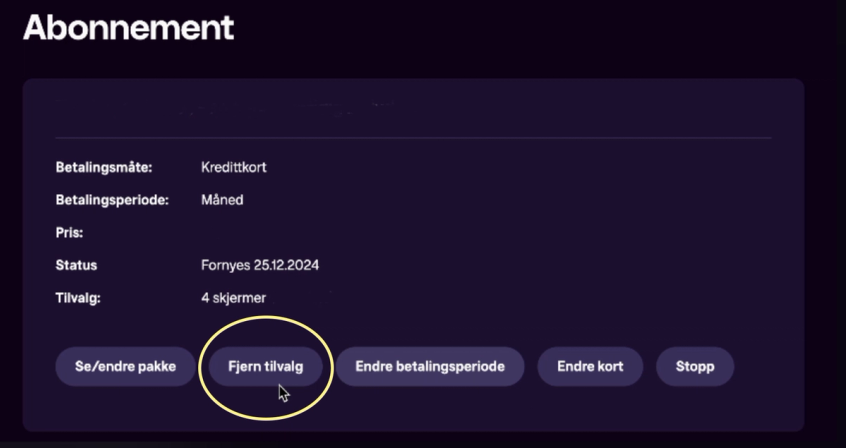
Task: Click the Tilvalg label
Action: (x=78, y=298)
